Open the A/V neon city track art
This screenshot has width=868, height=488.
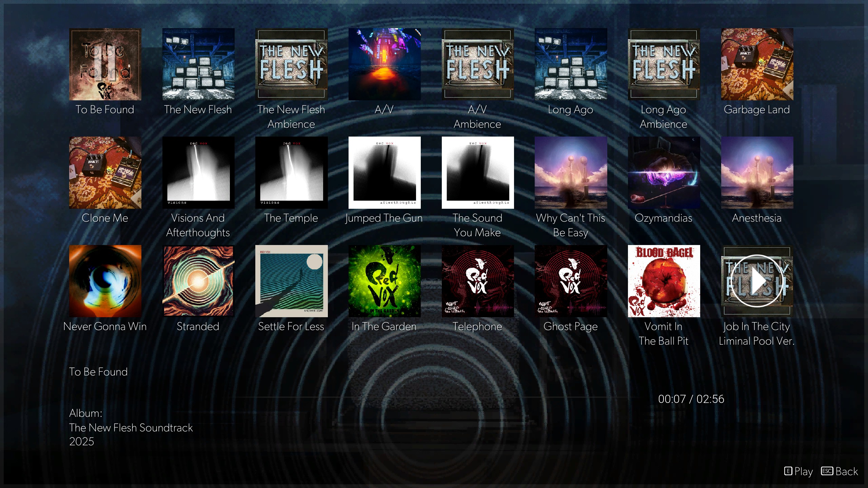[384, 64]
